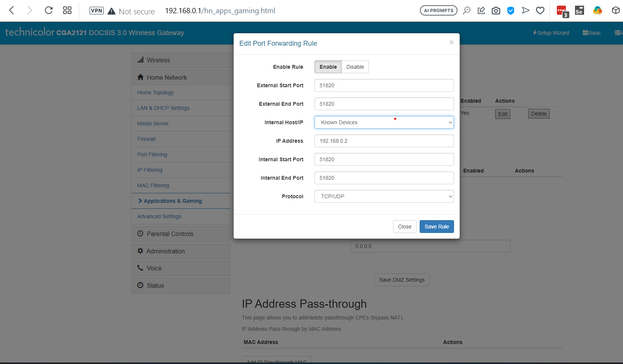Save the edited rule
Screen dimensions: 623x364
click(437, 227)
